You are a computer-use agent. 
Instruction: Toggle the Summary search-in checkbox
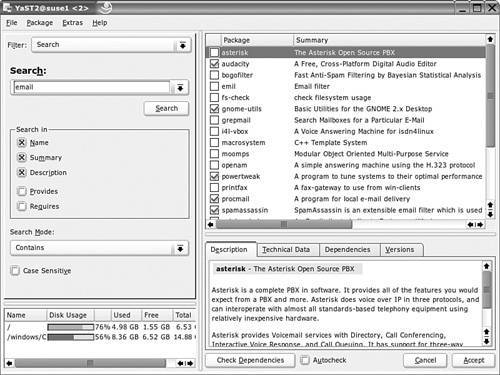pos(22,157)
